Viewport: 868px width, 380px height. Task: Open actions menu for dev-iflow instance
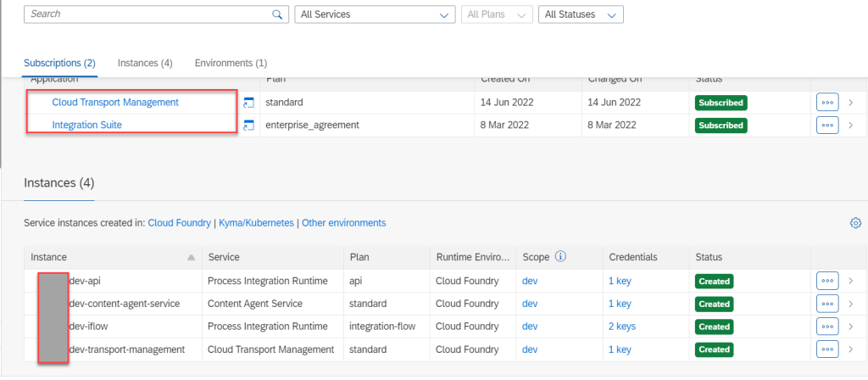[x=827, y=327]
